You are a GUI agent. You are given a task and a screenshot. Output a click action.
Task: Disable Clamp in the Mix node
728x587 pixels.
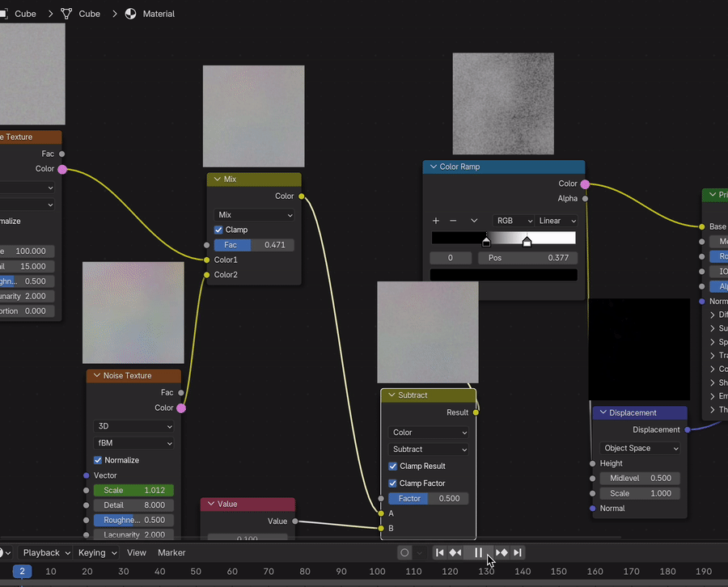point(218,229)
